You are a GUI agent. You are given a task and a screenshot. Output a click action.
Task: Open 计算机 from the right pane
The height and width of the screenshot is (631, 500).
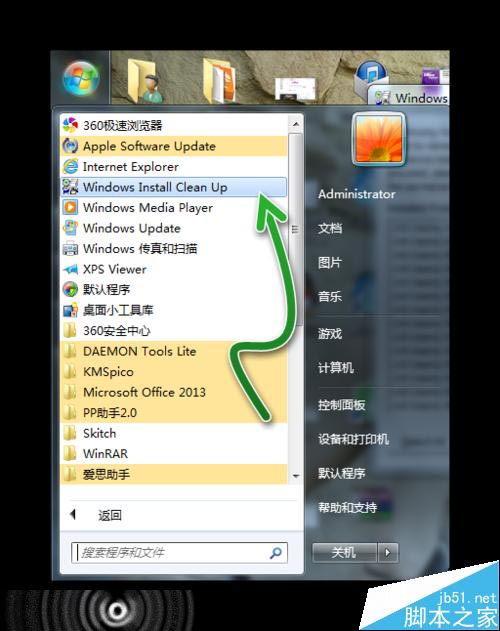tap(336, 367)
